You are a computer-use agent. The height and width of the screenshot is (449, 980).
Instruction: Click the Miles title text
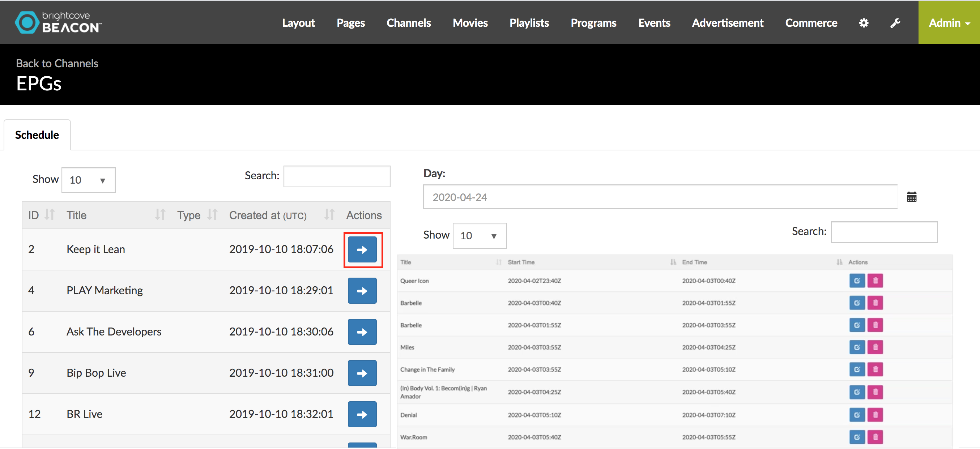tap(407, 347)
